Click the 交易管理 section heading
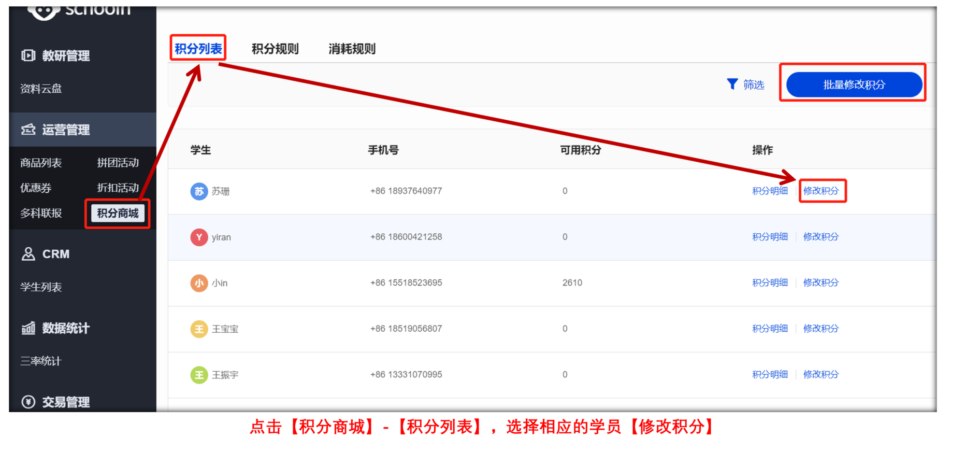Screen dimensions: 980x452 [x=66, y=402]
